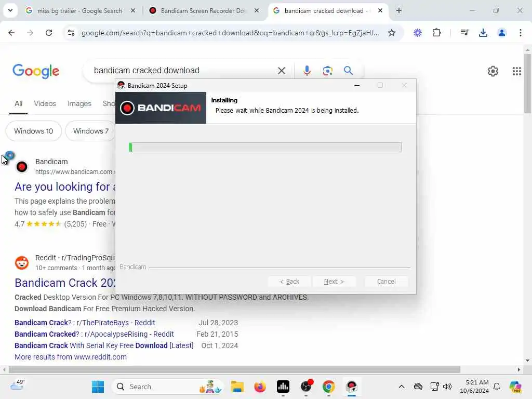Screen dimensions: 532x399
Task: Open the r/ApocalypseRising Bandicam Cracked link
Action: 94,334
